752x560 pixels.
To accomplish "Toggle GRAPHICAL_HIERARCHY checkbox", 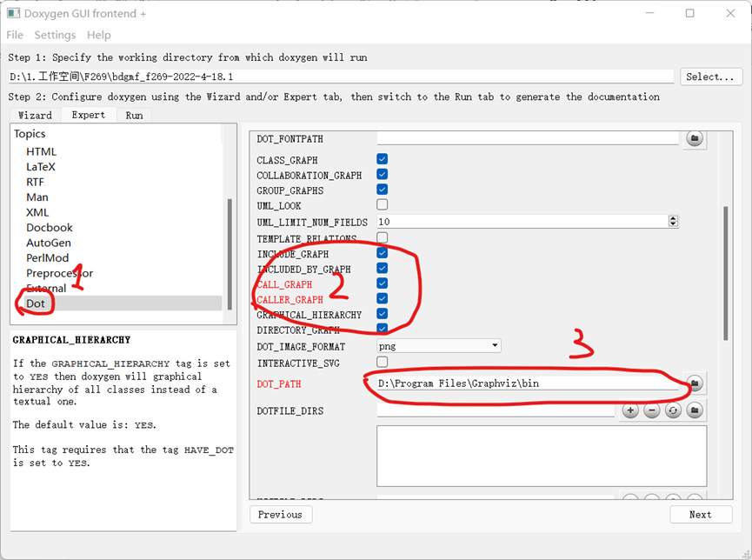I will pyautogui.click(x=383, y=314).
